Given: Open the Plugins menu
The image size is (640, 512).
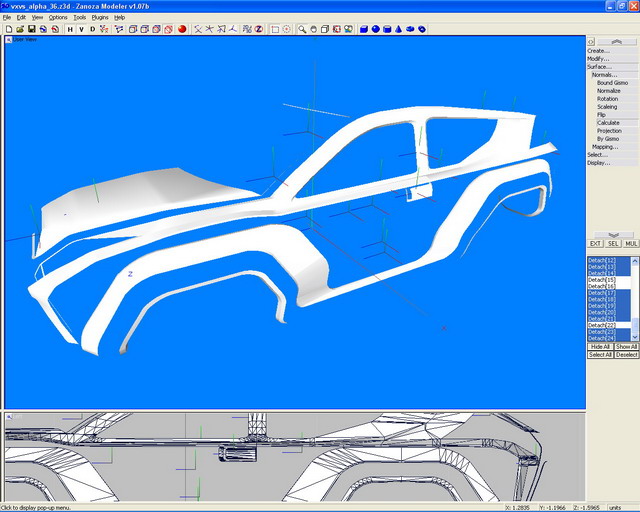Looking at the screenshot, I should [100, 17].
